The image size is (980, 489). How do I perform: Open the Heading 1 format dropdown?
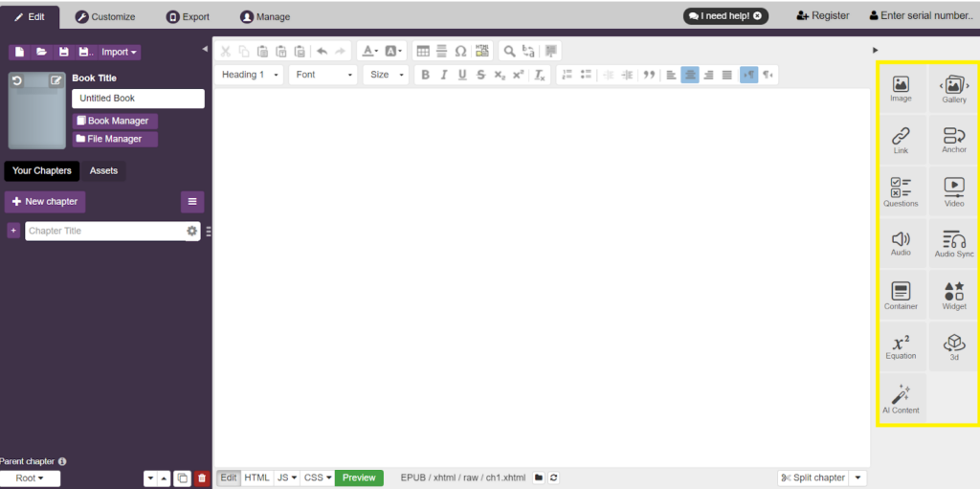251,75
